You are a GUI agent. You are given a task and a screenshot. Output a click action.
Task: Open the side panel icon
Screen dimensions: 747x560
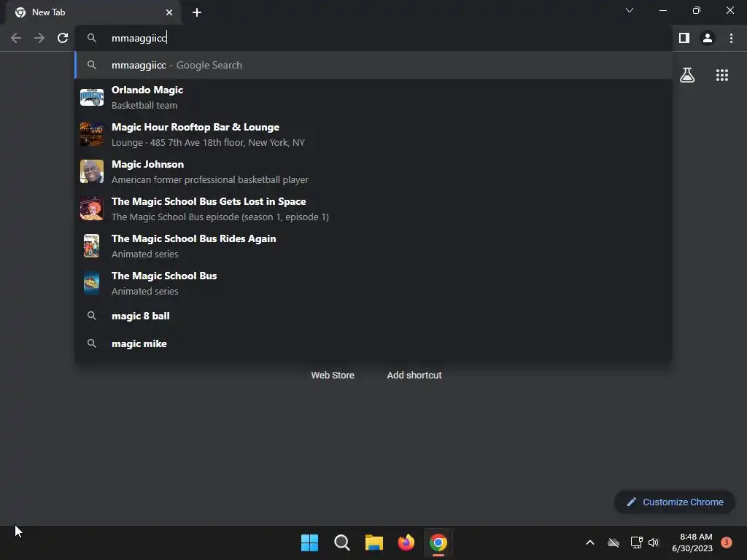click(x=684, y=38)
